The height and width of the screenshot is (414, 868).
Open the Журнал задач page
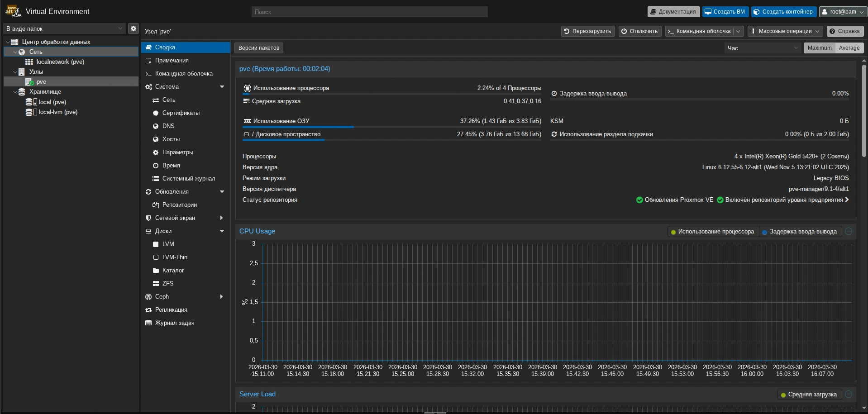pyautogui.click(x=186, y=323)
